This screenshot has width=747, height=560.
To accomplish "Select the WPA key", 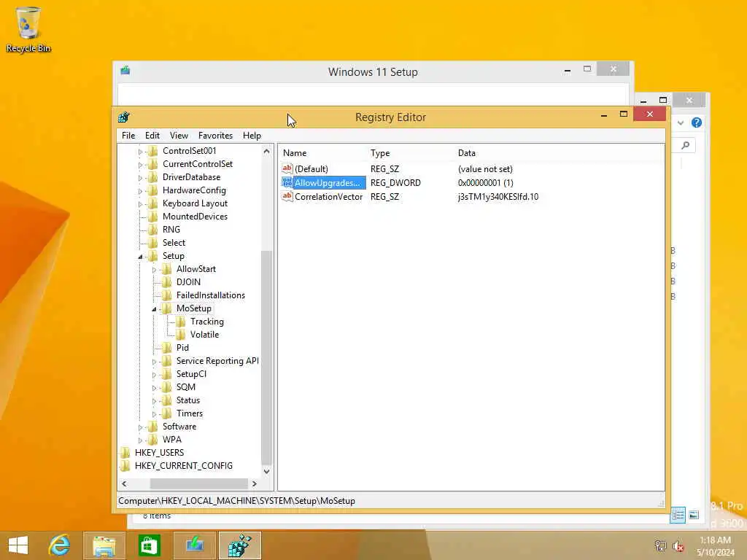I will click(x=172, y=440).
